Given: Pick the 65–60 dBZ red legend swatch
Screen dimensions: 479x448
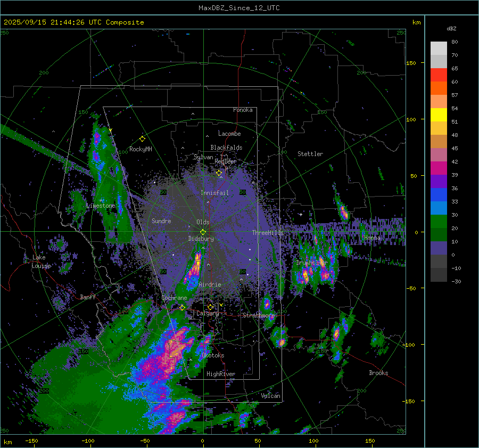Looking at the screenshot, I should click(x=439, y=75).
